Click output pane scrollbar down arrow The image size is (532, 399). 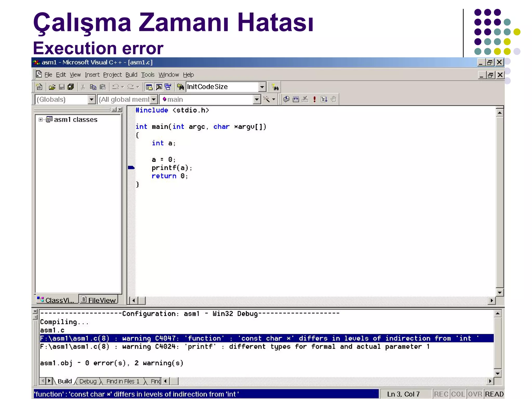[497, 373]
